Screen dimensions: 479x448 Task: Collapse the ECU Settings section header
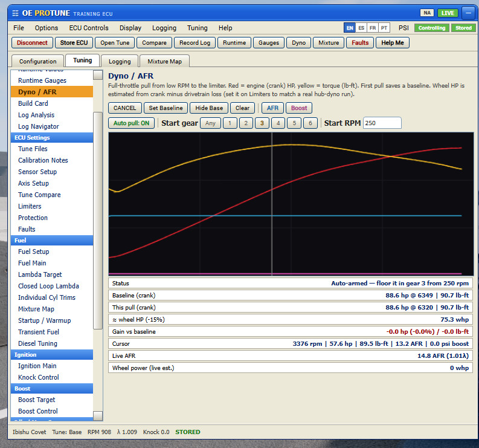tap(52, 138)
